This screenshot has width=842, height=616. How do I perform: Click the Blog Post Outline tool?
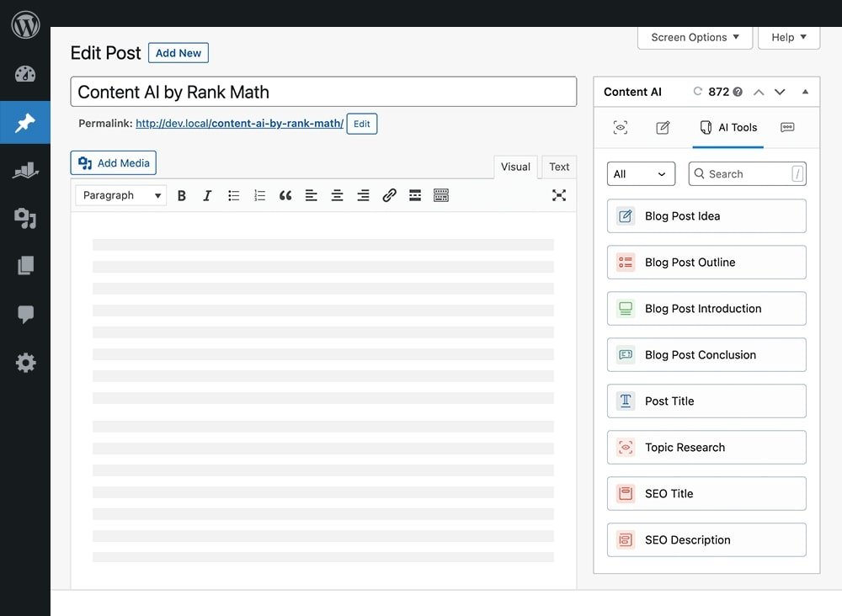click(706, 262)
